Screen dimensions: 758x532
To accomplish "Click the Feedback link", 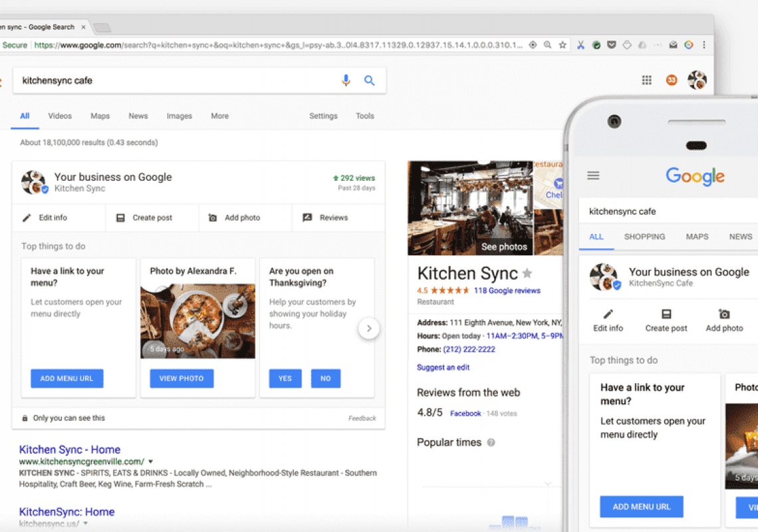I will click(x=362, y=418).
